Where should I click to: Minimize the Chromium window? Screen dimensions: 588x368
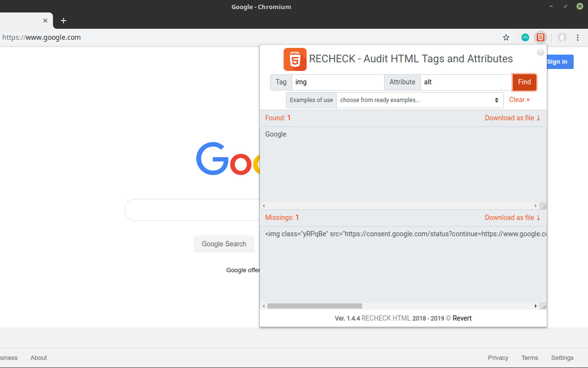551,6
